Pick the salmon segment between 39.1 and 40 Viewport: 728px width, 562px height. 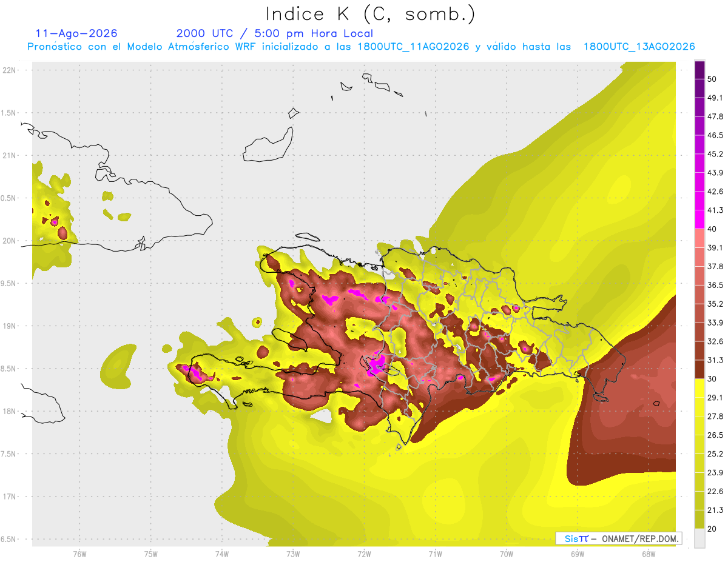[x=699, y=239]
